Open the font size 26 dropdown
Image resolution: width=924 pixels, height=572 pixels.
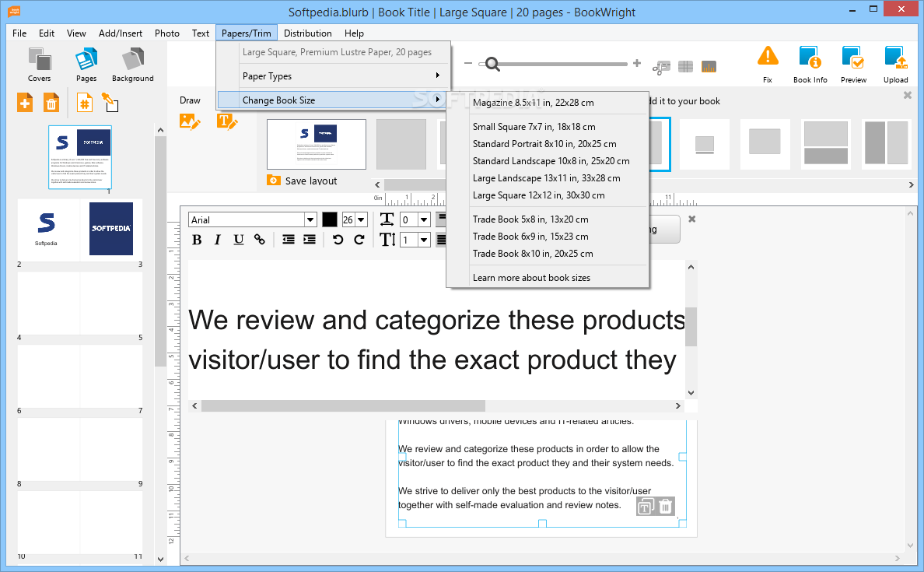pyautogui.click(x=361, y=220)
